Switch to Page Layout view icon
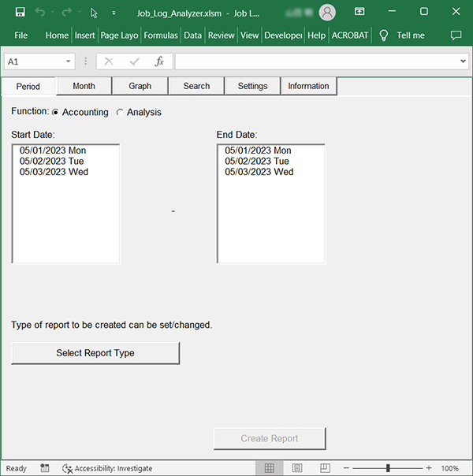Viewport: 473px width, 476px height. tap(297, 468)
